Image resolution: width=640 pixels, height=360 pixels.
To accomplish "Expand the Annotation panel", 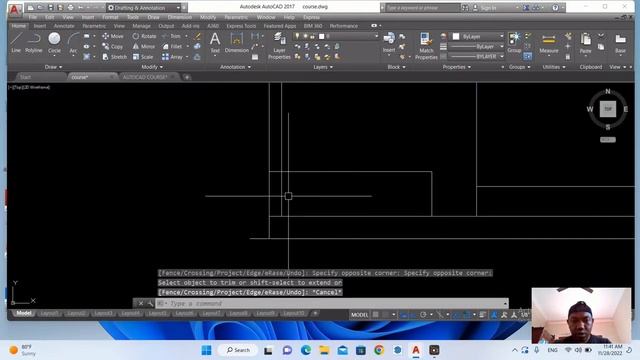I will pos(236,67).
